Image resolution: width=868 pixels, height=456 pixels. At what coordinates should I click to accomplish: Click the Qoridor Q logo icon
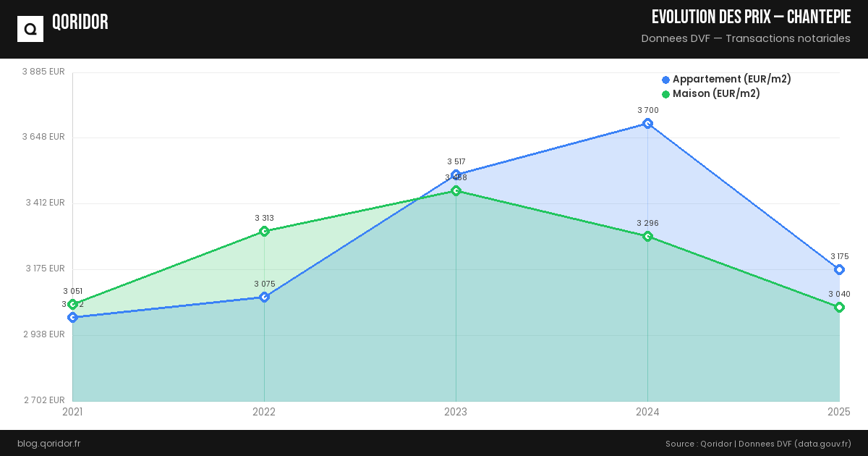30,29
